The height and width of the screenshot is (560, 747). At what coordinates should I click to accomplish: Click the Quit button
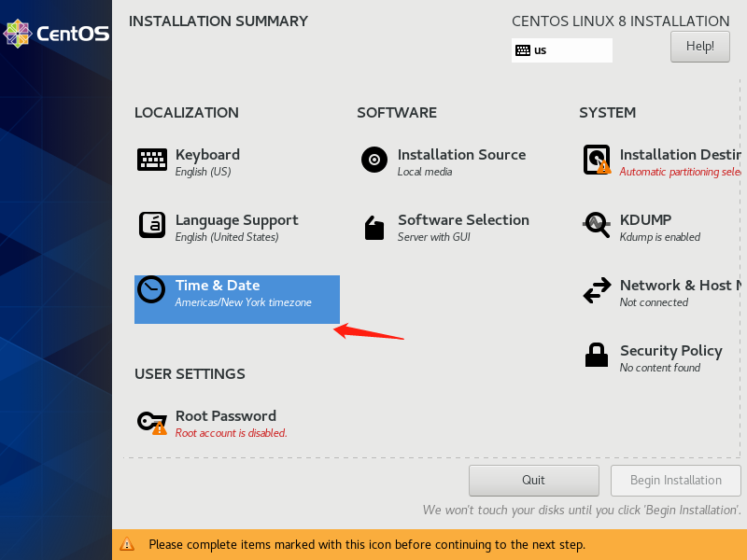tap(533, 481)
